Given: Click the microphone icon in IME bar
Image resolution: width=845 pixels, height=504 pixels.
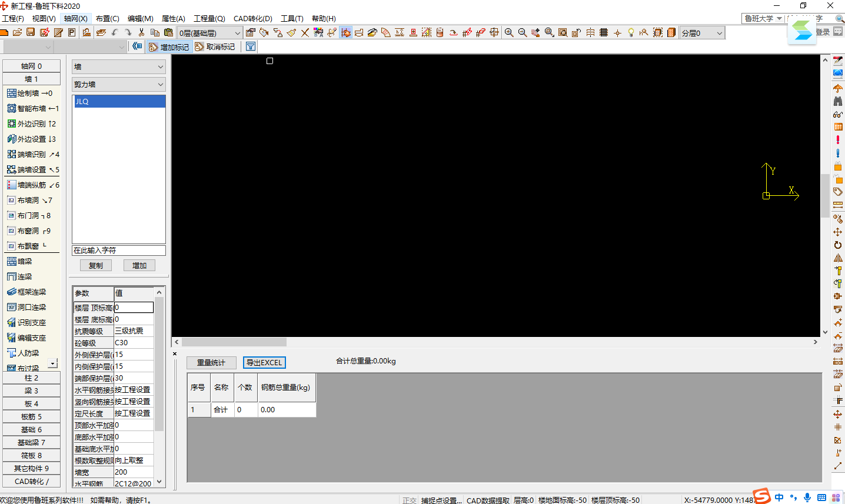Looking at the screenshot, I should pyautogui.click(x=807, y=498).
